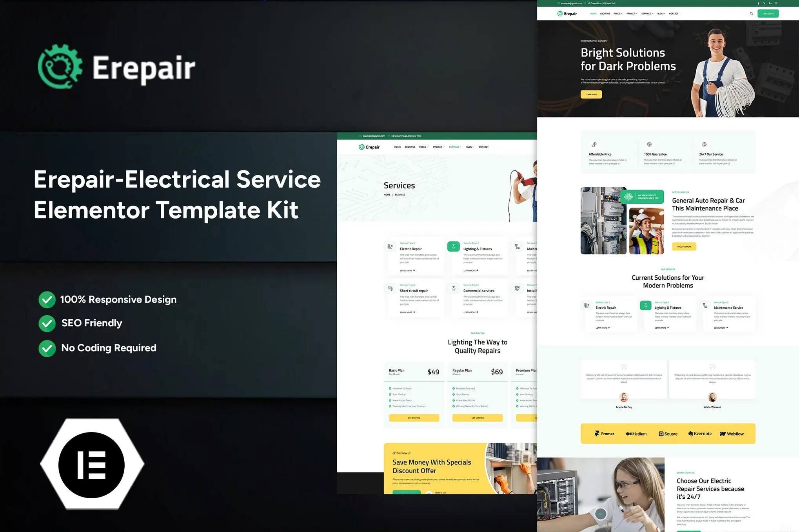799x532 pixels.
Task: Click LEARN MORE in the hero section
Action: tap(591, 94)
